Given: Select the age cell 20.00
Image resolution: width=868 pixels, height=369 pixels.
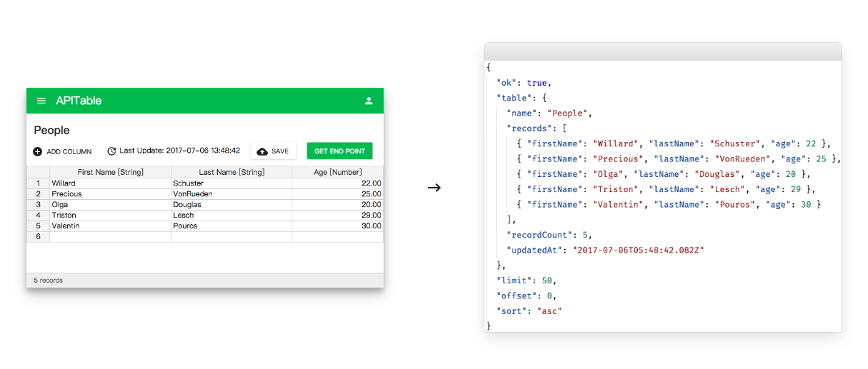Looking at the screenshot, I should tap(337, 205).
